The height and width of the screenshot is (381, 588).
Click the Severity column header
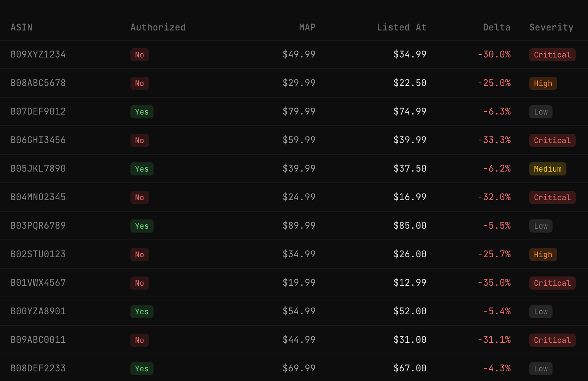[551, 27]
